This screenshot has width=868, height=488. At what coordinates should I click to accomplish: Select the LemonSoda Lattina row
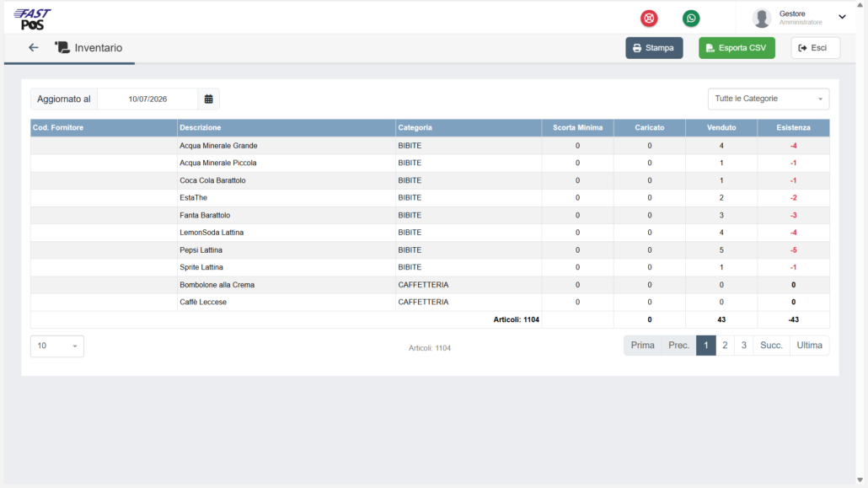click(x=430, y=233)
